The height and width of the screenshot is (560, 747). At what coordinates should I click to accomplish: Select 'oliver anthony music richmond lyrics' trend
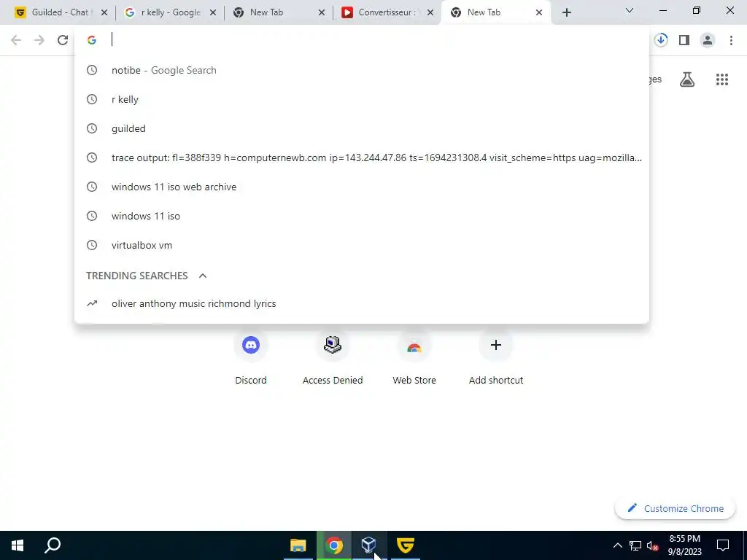pyautogui.click(x=362, y=303)
